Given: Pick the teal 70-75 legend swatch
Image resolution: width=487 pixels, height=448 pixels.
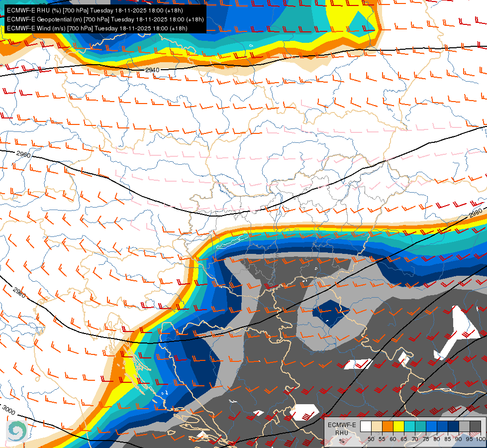Looking at the screenshot, I should [x=420, y=426].
